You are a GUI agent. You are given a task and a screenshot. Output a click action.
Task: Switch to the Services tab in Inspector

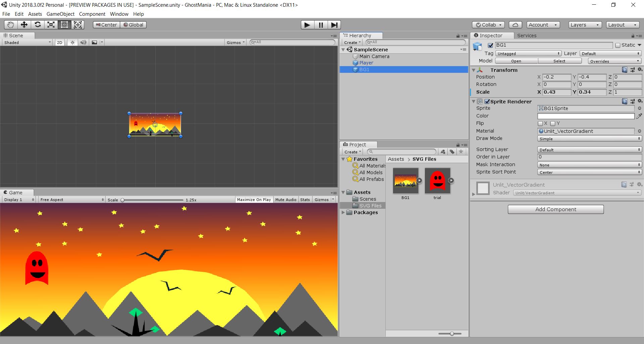527,35
